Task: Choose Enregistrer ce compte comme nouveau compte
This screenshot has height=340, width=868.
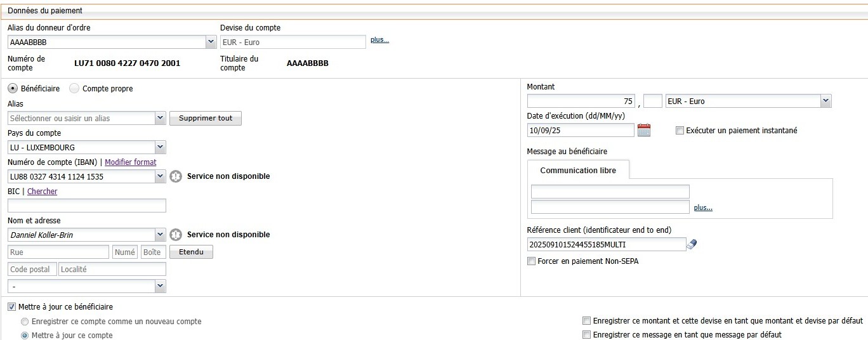Action: (x=25, y=322)
